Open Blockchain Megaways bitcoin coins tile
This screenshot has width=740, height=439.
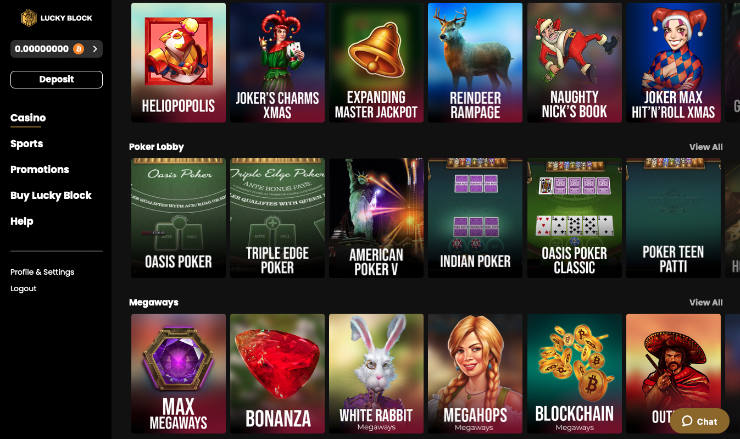(574, 373)
